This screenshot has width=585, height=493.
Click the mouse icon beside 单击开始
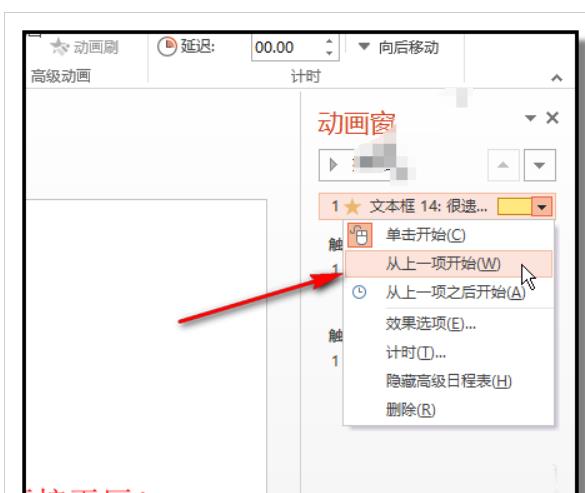(x=360, y=235)
